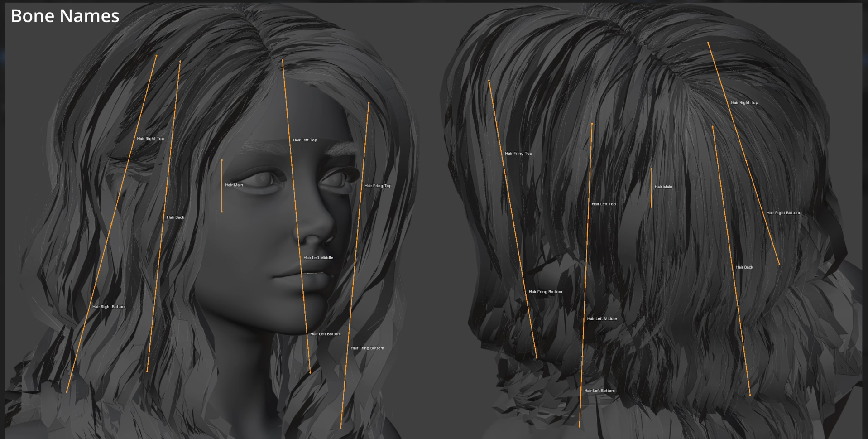Click "Hair Fring Bottom" label in face view
Viewport: 868px width, 439px height.
pos(367,348)
